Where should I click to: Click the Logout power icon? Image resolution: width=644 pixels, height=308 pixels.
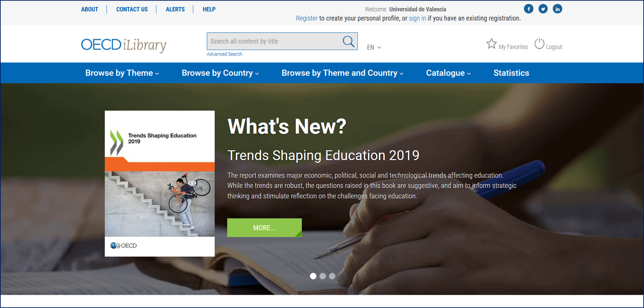(x=539, y=44)
